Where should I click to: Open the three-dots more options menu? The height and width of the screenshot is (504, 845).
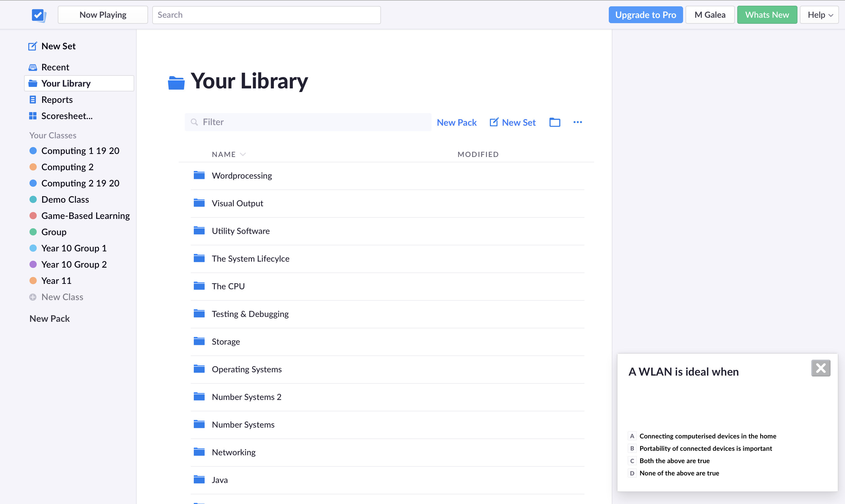(x=577, y=122)
